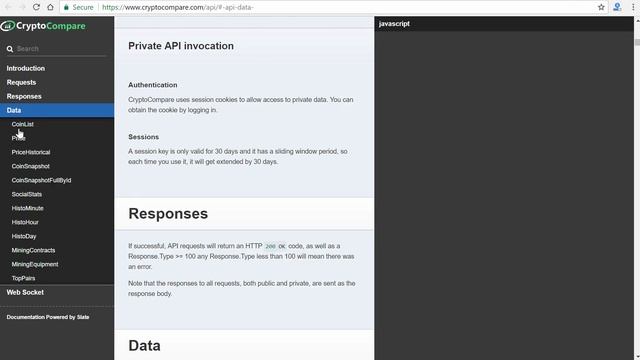Open the Requests section
This screenshot has width=640, height=360.
[x=21, y=82]
